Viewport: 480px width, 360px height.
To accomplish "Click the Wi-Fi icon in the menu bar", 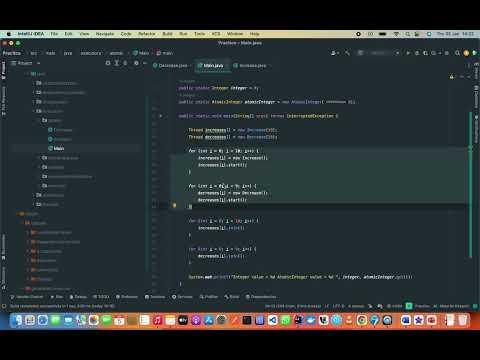I will (x=396, y=34).
